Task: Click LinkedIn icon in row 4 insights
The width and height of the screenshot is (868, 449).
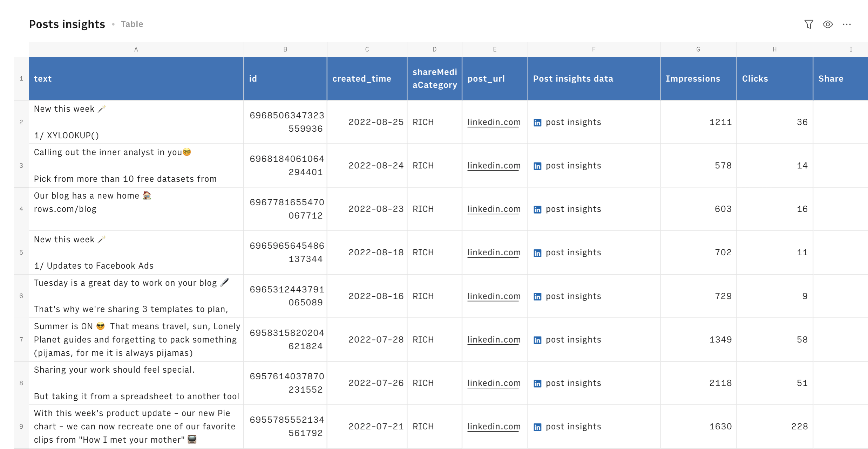Action: coord(537,209)
